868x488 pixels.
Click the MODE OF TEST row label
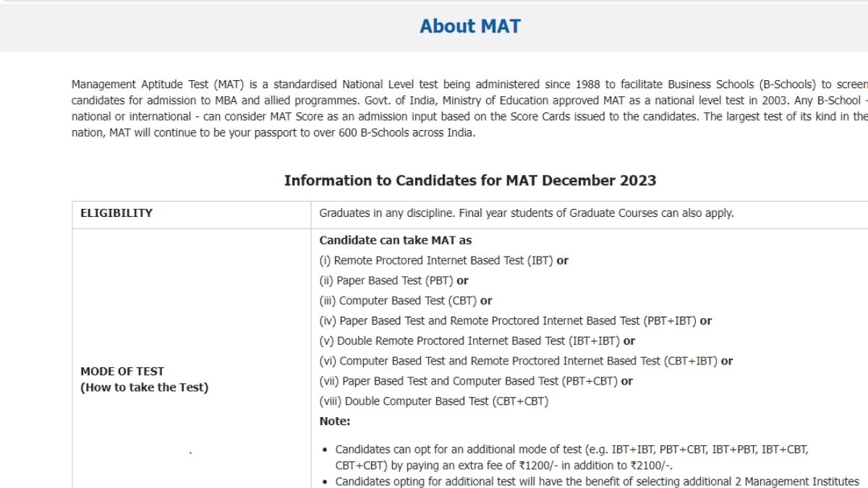[122, 371]
